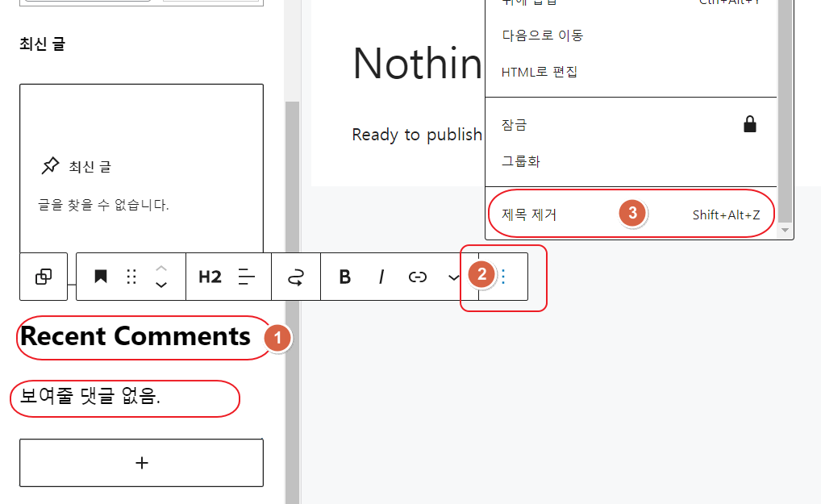Select HTML로 편집 from the menu
Screen dimensions: 821x504
539,71
